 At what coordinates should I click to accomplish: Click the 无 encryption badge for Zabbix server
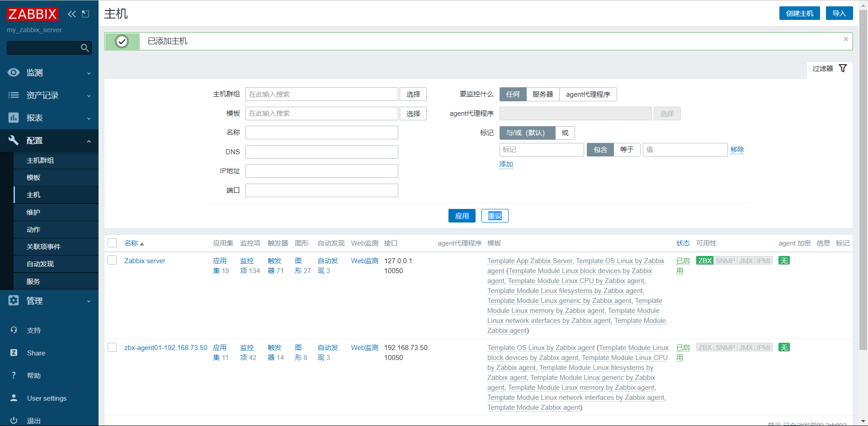tap(784, 260)
